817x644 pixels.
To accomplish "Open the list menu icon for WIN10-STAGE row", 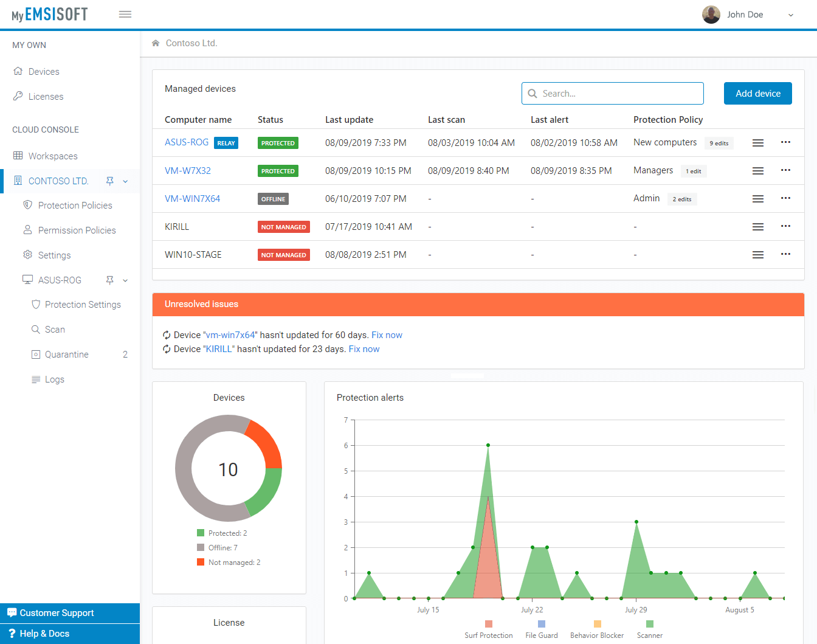I will (x=758, y=255).
